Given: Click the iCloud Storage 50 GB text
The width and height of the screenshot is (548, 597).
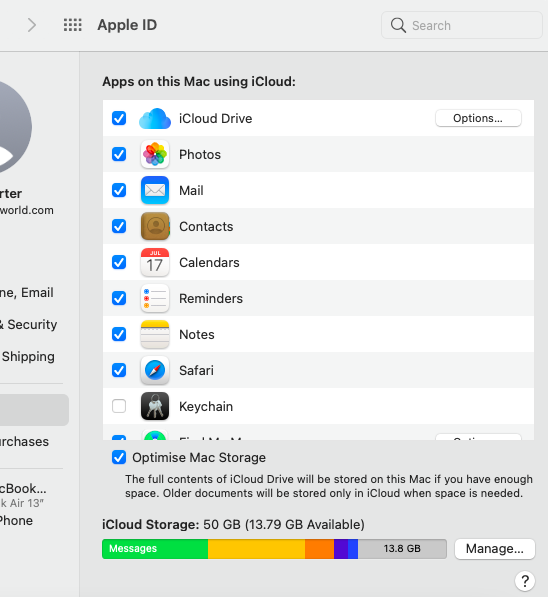Looking at the screenshot, I should (233, 525).
